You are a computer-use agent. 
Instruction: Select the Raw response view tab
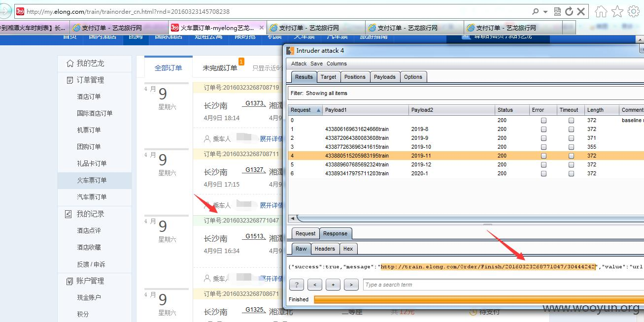tap(301, 249)
